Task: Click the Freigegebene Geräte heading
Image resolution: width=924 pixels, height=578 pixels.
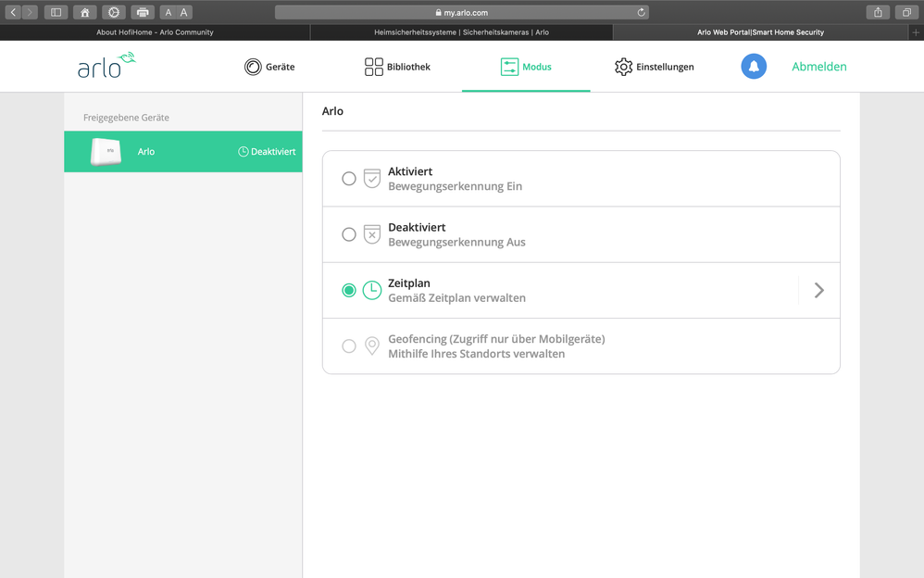Action: point(126,118)
